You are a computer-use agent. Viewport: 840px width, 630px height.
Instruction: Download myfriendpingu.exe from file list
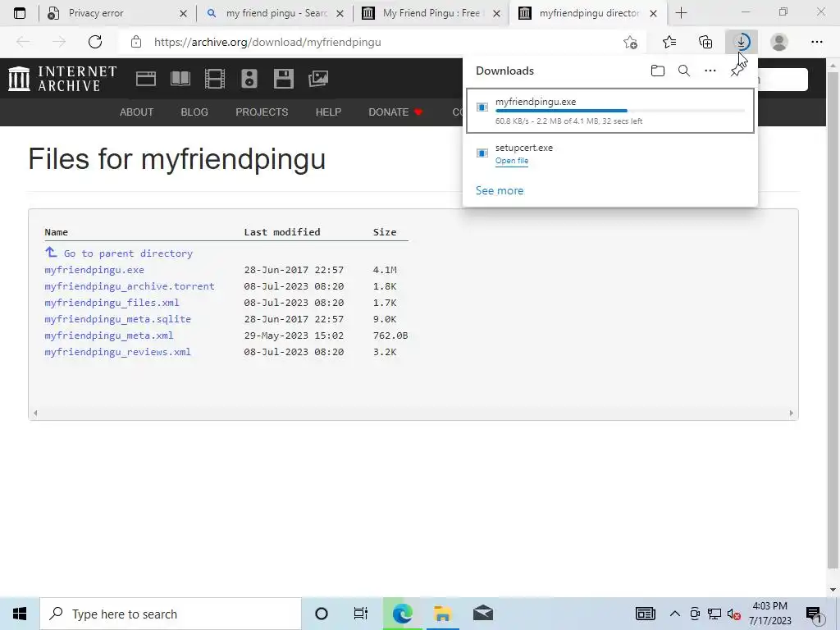[94, 270]
